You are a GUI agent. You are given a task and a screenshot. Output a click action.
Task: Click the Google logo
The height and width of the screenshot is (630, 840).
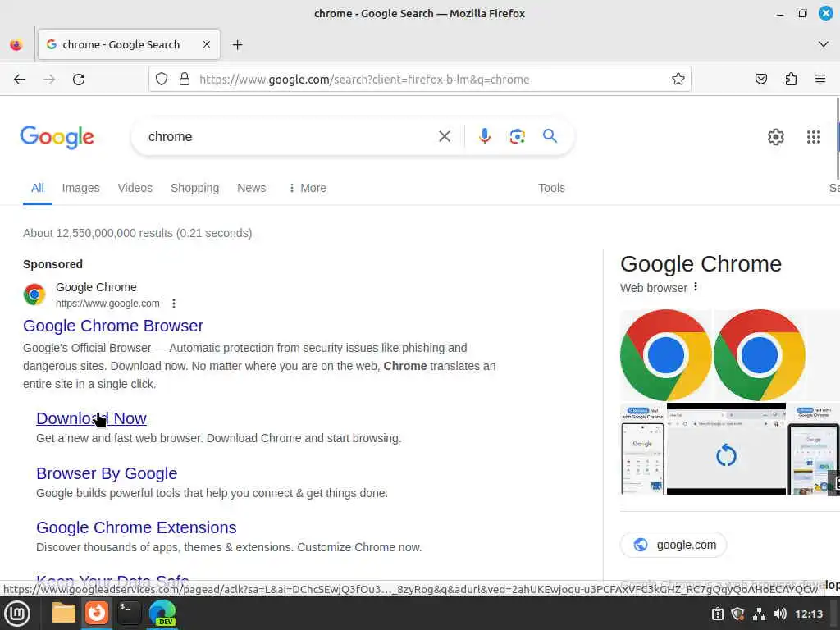[x=57, y=137]
